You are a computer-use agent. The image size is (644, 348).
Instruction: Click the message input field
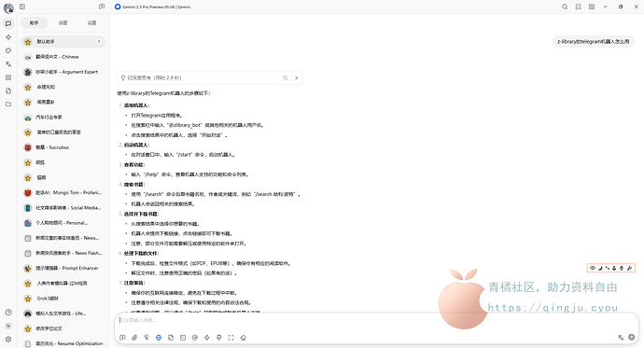pos(376,321)
